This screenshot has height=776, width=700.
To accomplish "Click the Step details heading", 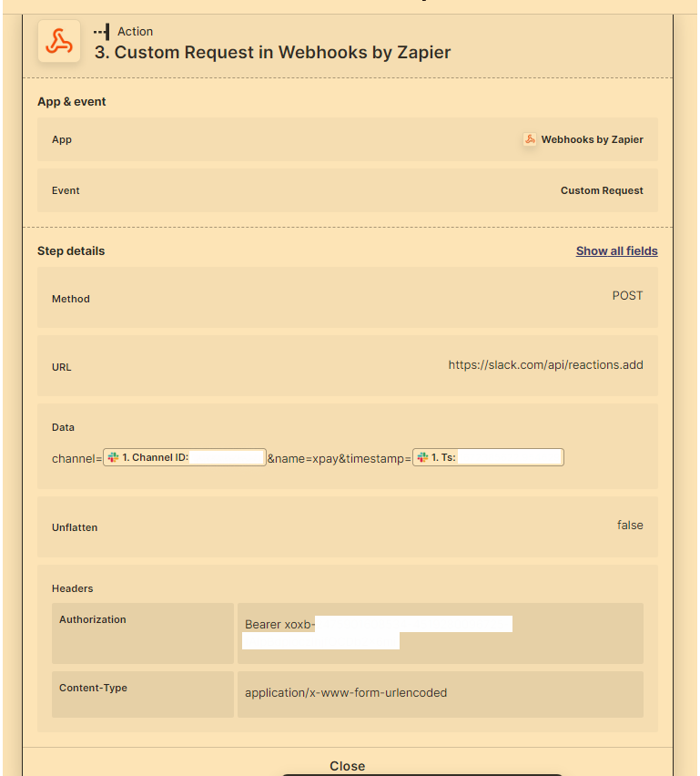I will point(71,250).
